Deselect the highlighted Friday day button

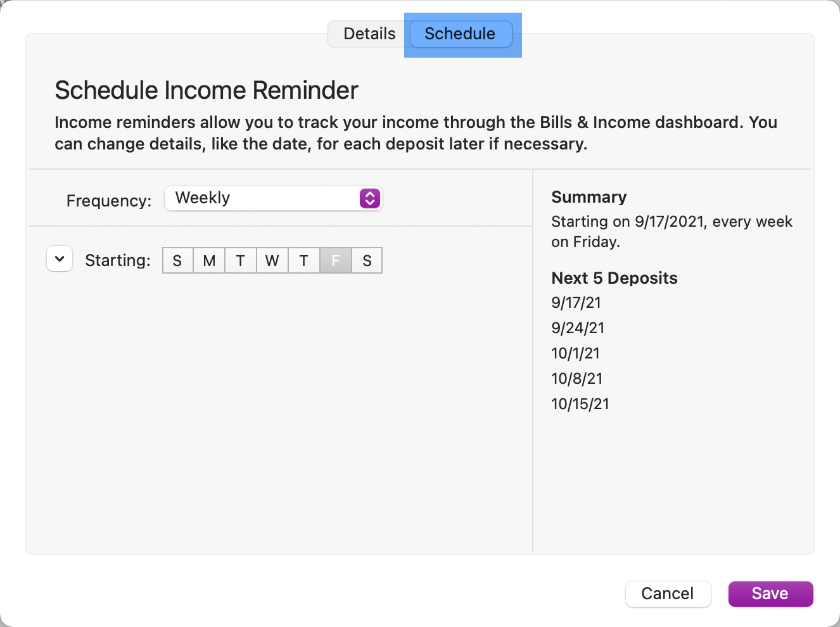tap(336, 261)
